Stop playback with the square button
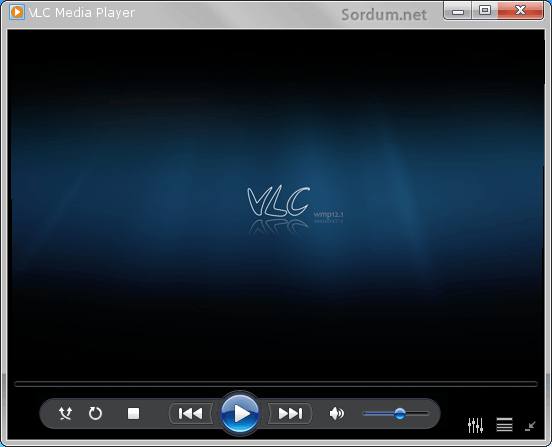This screenshot has width=552, height=447. point(133,413)
